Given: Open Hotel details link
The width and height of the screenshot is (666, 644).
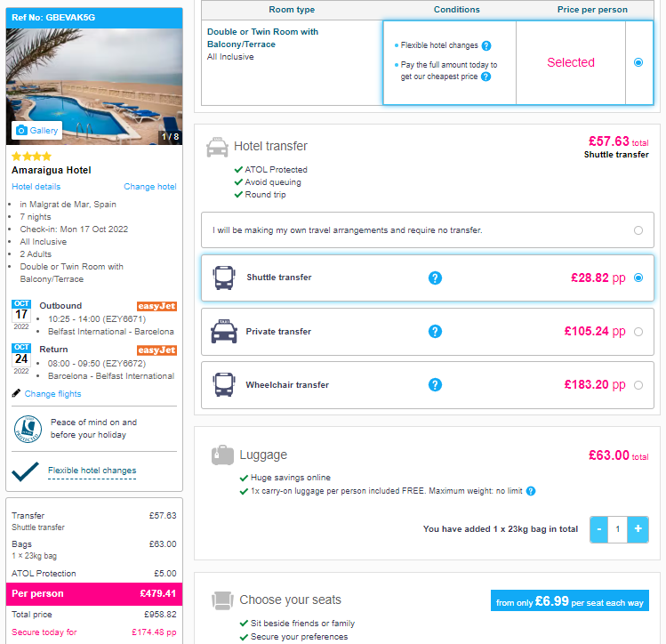Looking at the screenshot, I should [x=36, y=187].
